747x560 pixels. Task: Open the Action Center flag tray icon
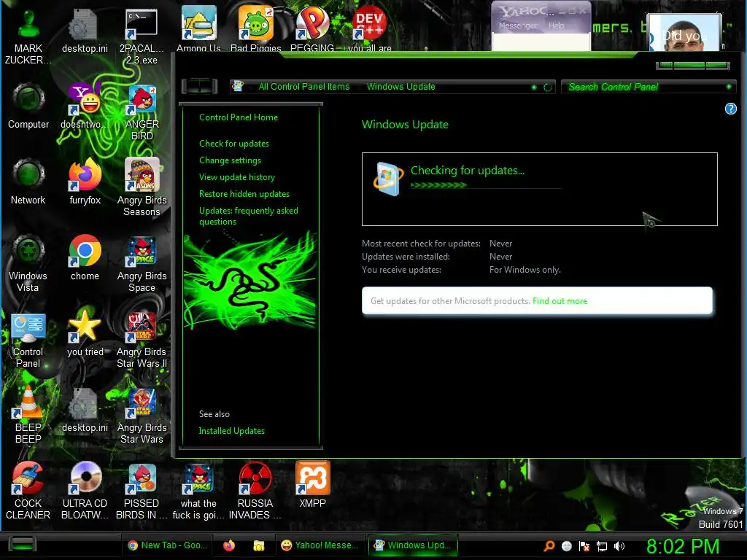pyautogui.click(x=584, y=546)
